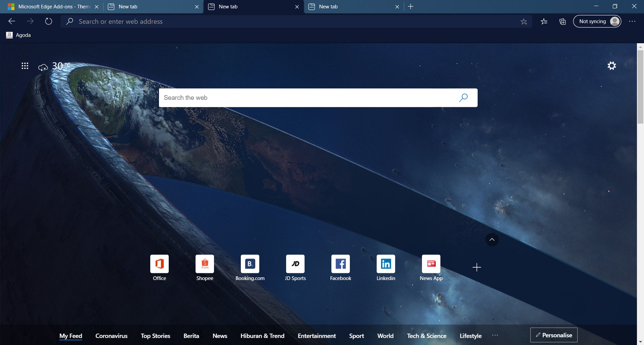Add a new quick link site
This screenshot has height=345, width=644.
tap(477, 267)
